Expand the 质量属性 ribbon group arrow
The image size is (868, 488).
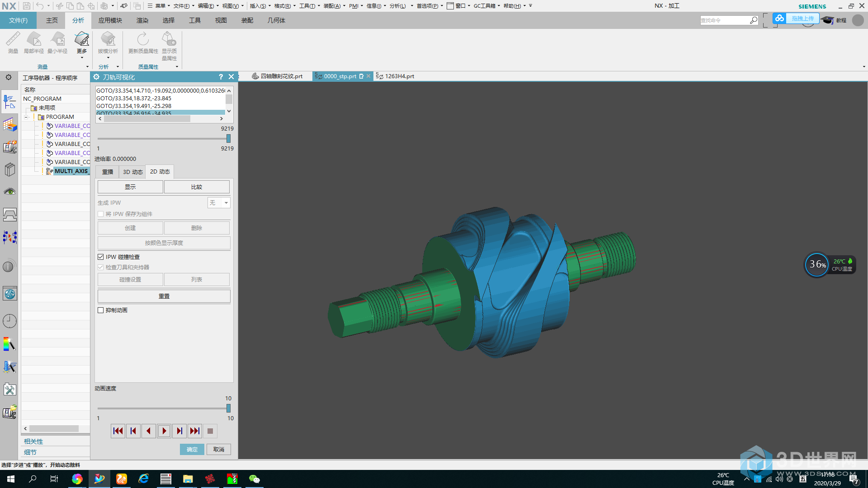coord(177,67)
